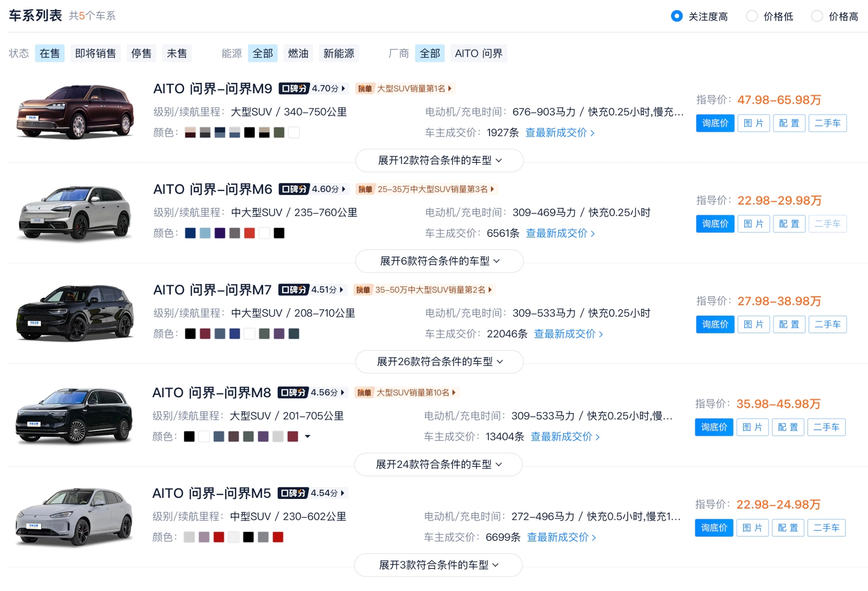
Task: Open more colors dropdown arrow for 问界M8
Action: (307, 436)
